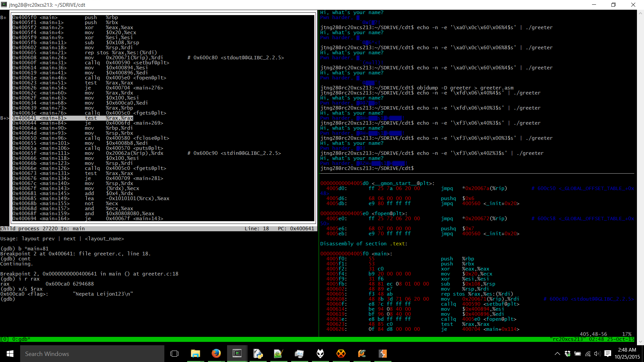Click '0x4005f0 <main> push %rbp' first gdb line
This screenshot has width=644, height=362.
pyautogui.click(x=65, y=17)
